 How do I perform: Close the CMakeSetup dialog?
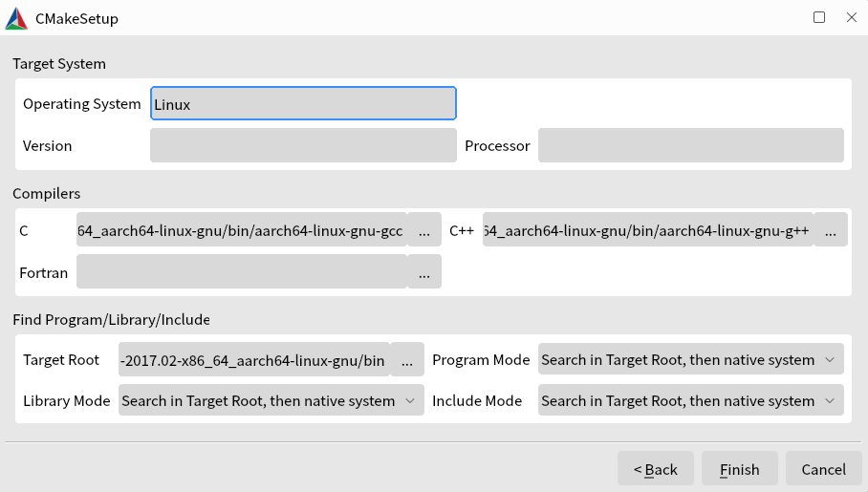[x=851, y=17]
